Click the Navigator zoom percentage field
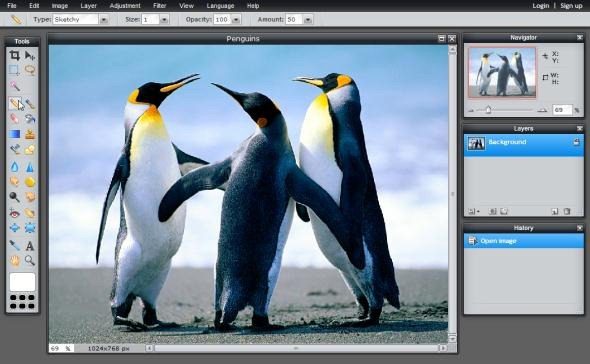The width and height of the screenshot is (590, 364). point(562,110)
